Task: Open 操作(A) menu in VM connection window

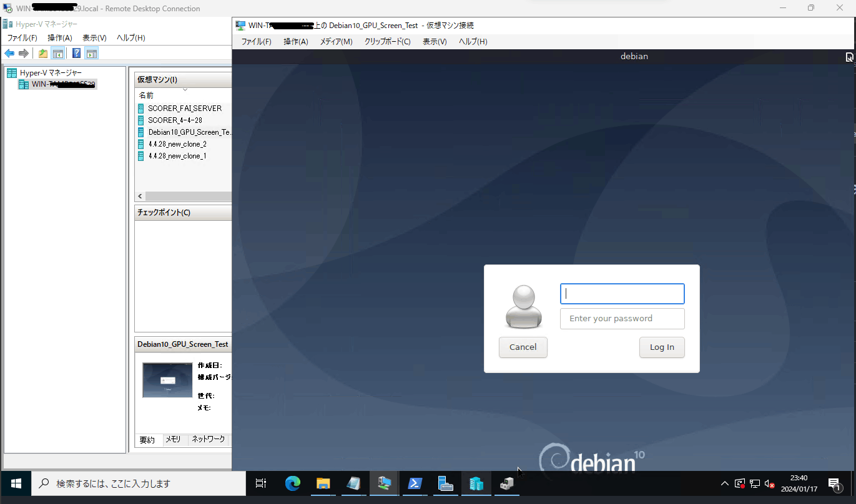Action: coord(296,42)
